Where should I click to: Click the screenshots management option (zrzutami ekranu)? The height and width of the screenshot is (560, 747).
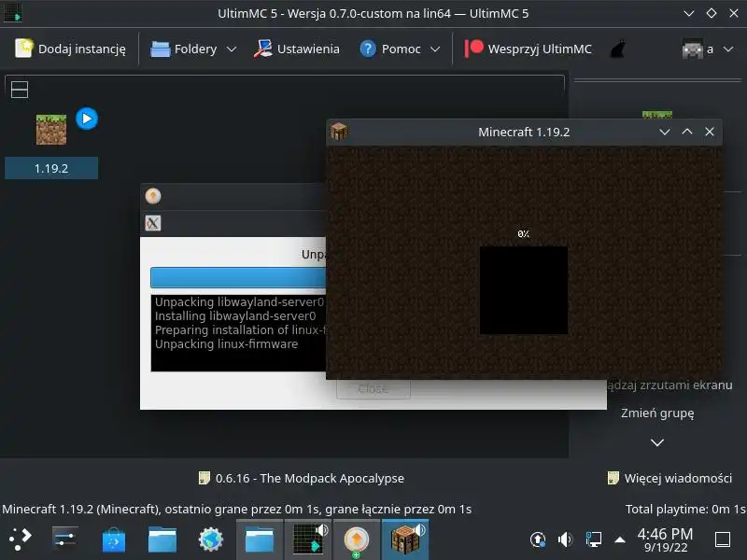tap(669, 385)
